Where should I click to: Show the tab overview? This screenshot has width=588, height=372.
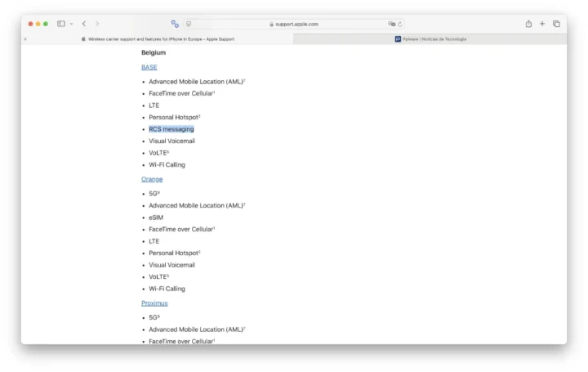coord(556,24)
